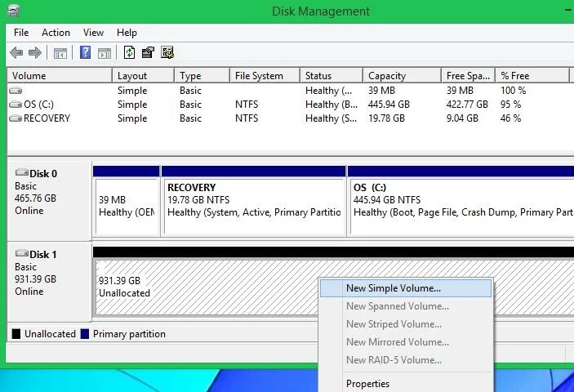Click the Primary partition legend label
The width and height of the screenshot is (574, 392).
click(x=129, y=334)
